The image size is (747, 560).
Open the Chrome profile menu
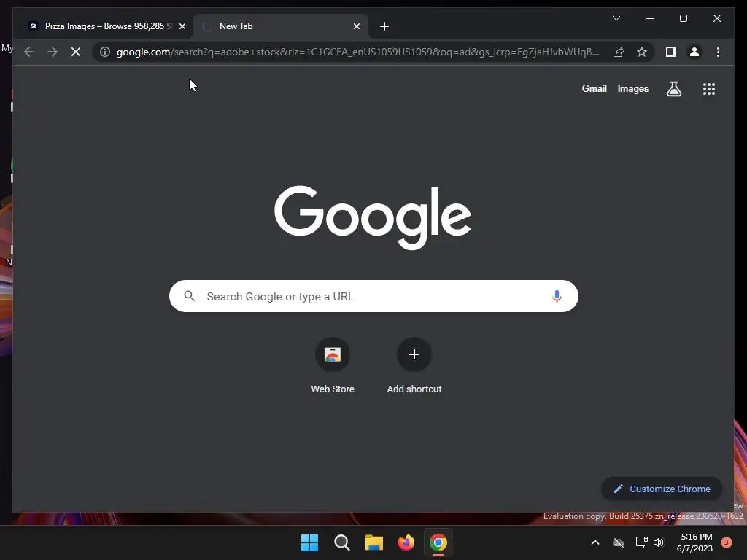[x=694, y=52]
